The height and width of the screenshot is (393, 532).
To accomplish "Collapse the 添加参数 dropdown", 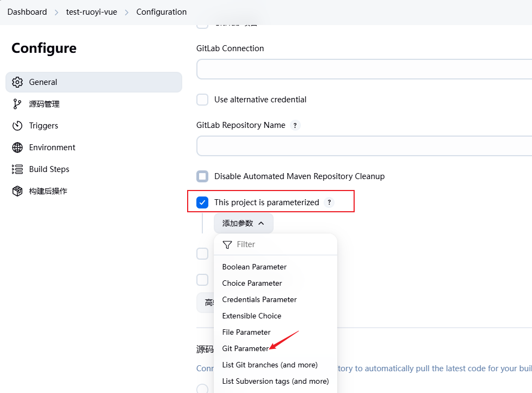I will point(243,223).
